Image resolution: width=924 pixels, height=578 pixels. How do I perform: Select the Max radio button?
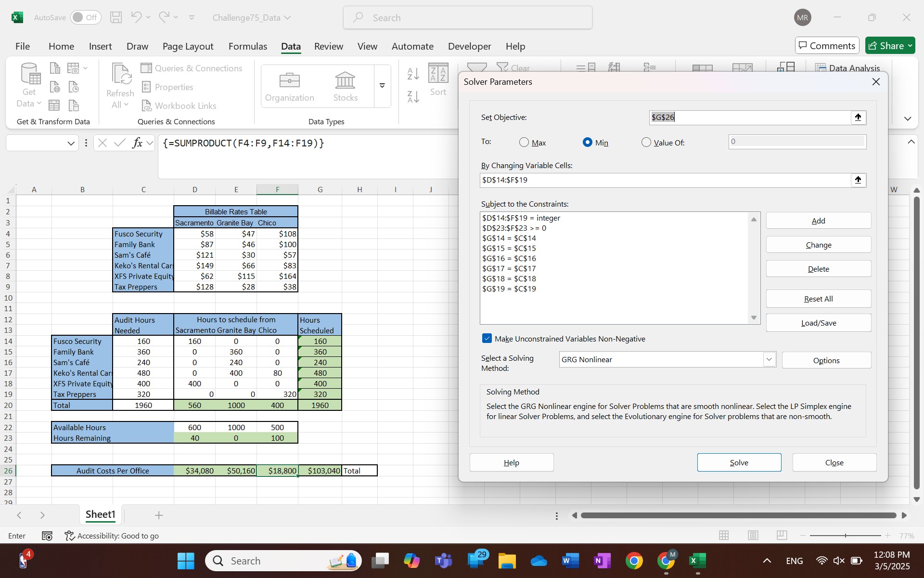pyautogui.click(x=524, y=143)
